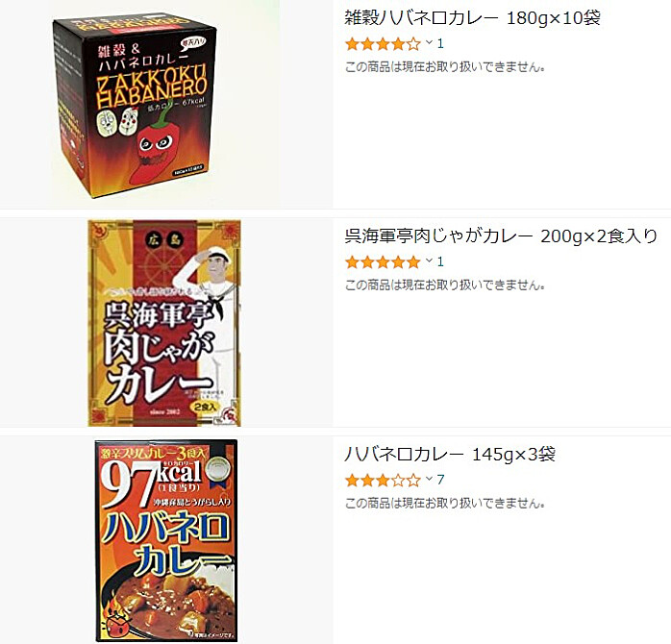
Task: Open the ハバネロカレー 145g×3袋 product title
Action: (x=450, y=454)
